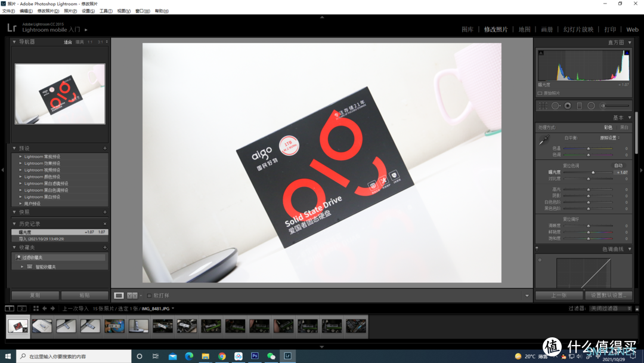Collapse the 导航器 navigator panel
The image size is (644, 363).
[14, 42]
